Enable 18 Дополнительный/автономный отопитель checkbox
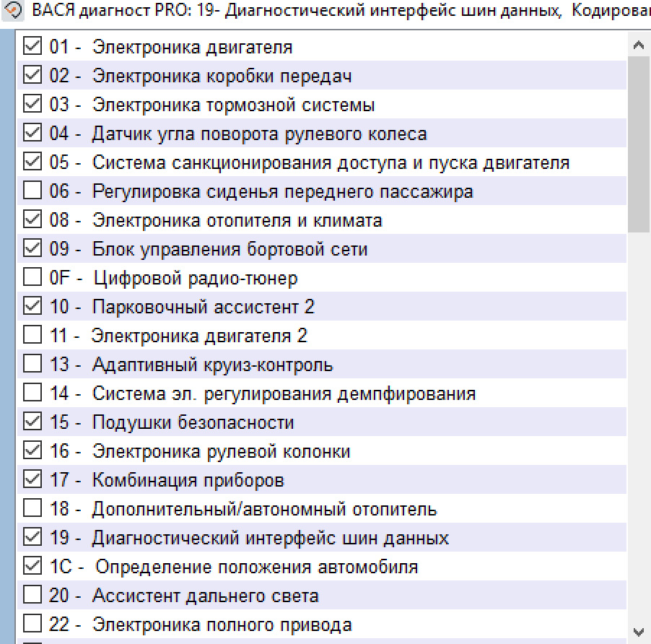Image resolution: width=651 pixels, height=644 pixels. point(32,508)
